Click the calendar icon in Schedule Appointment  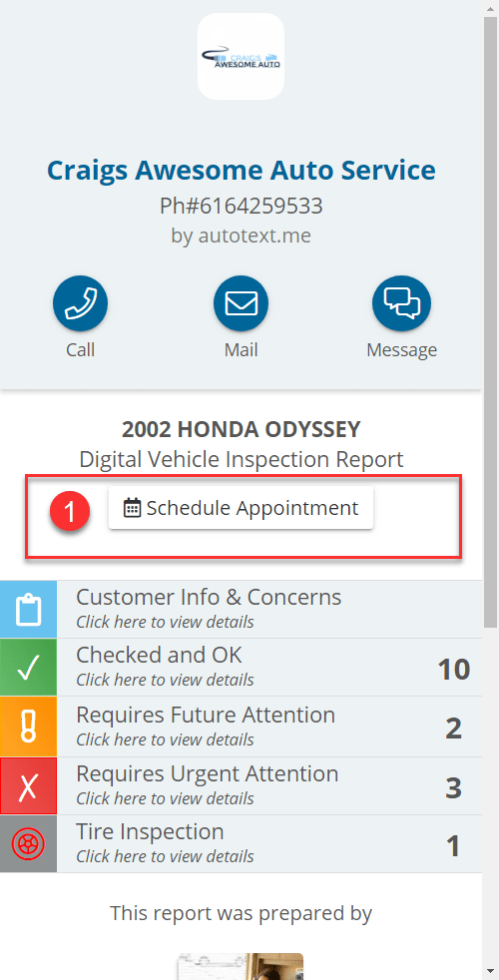click(132, 508)
